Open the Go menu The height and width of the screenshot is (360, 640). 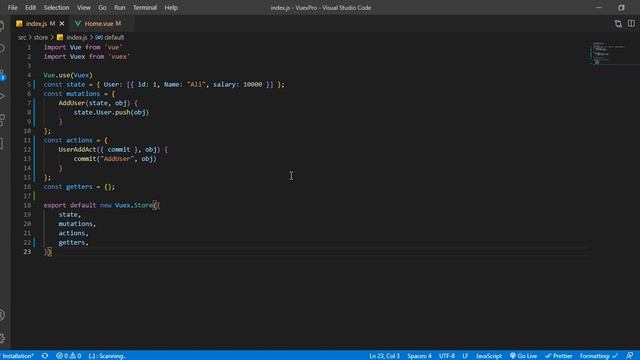(102, 7)
